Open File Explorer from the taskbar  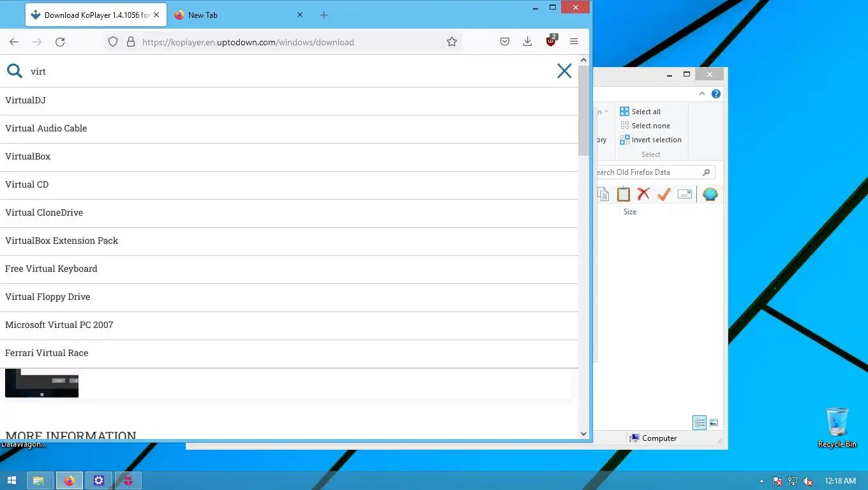pos(38,480)
